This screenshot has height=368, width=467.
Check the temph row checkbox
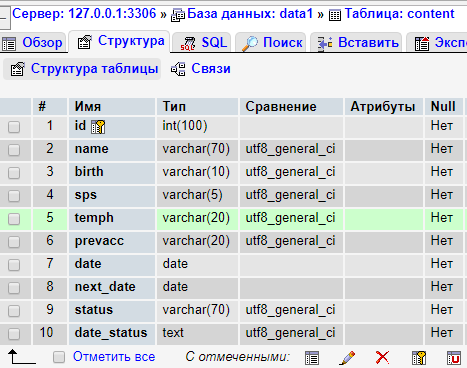click(x=14, y=219)
